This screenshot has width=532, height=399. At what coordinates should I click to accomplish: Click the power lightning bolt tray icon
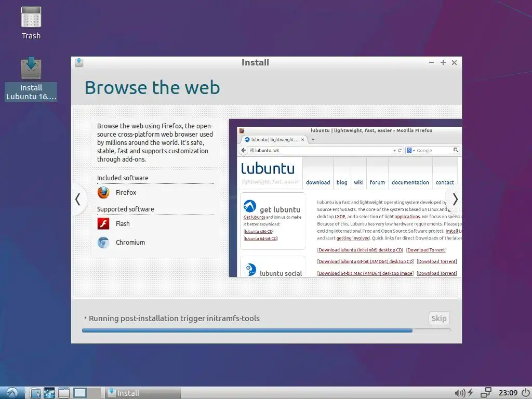coord(470,393)
